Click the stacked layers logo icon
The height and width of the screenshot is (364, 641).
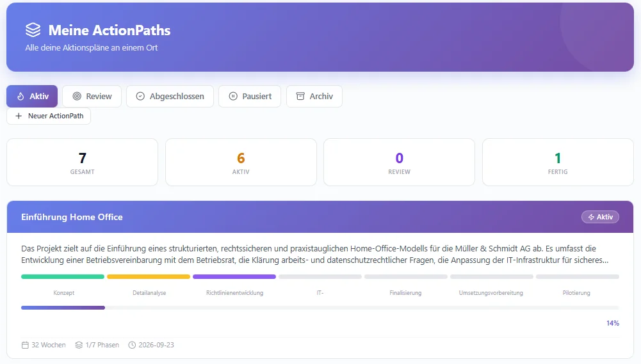coord(33,30)
